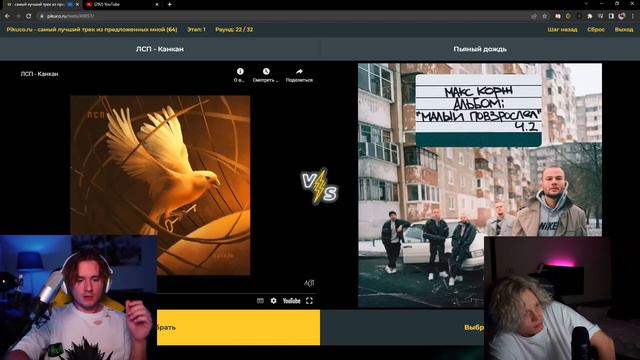Open the YouTube player settings gear
Image resolution: width=640 pixels, height=360 pixels.
(273, 301)
